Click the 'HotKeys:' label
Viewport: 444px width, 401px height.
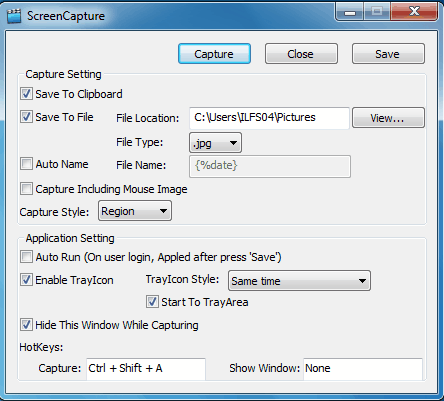pos(41,347)
